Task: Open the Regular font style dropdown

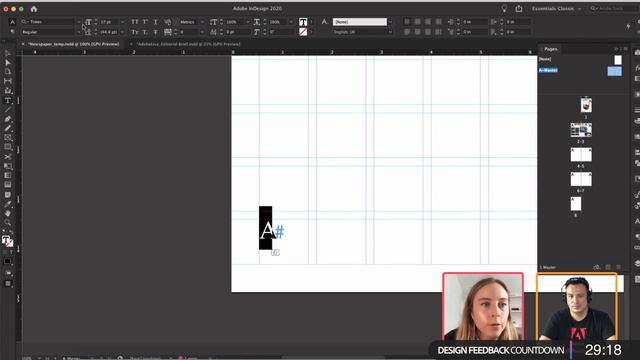Action: point(79,32)
